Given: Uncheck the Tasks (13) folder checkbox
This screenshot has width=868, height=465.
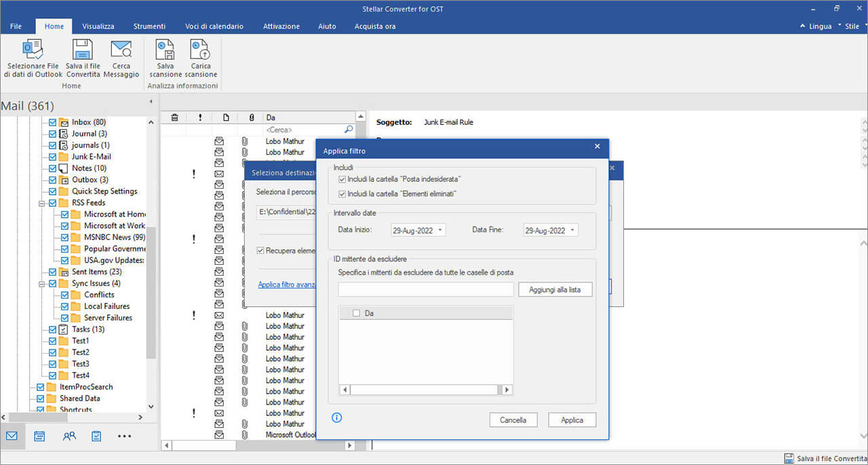Looking at the screenshot, I should pos(53,329).
